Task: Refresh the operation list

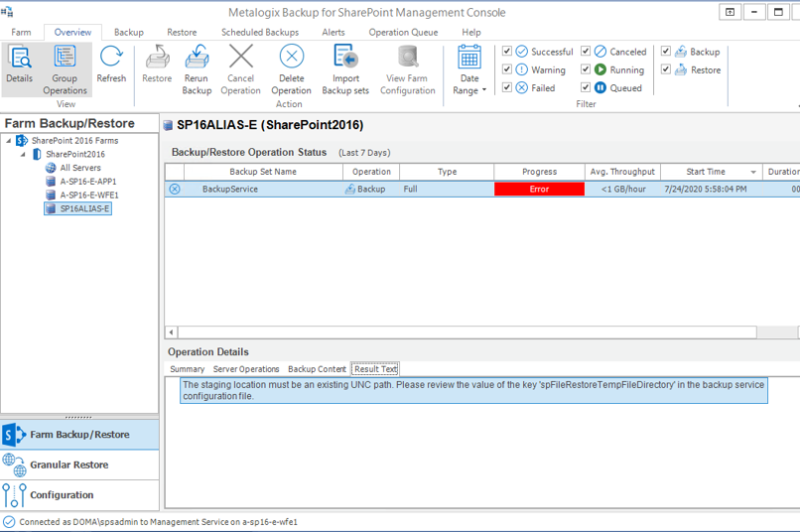Action: (x=111, y=66)
